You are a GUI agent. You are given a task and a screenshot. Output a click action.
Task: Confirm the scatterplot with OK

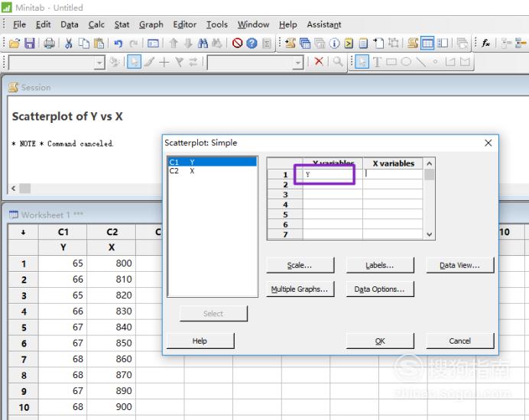[380, 341]
